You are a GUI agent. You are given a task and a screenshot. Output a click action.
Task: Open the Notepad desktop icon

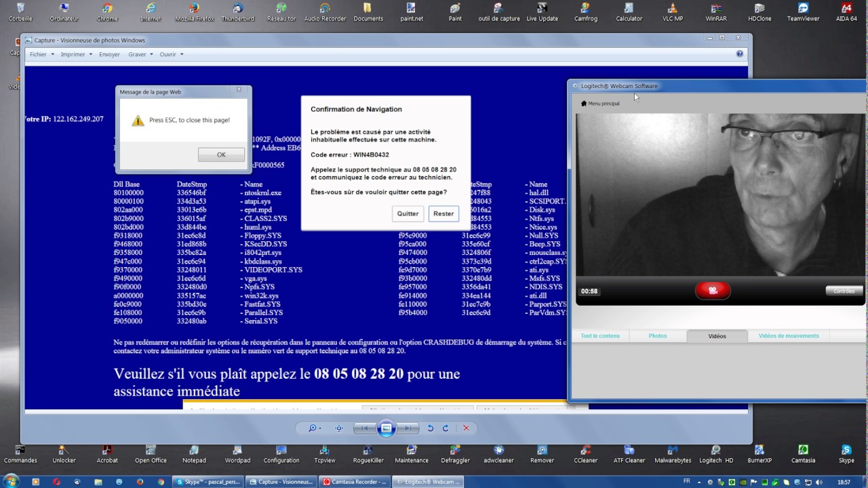pyautogui.click(x=194, y=454)
